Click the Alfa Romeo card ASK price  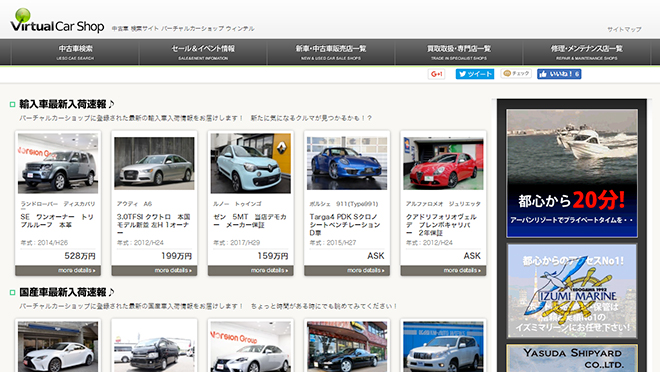click(472, 256)
